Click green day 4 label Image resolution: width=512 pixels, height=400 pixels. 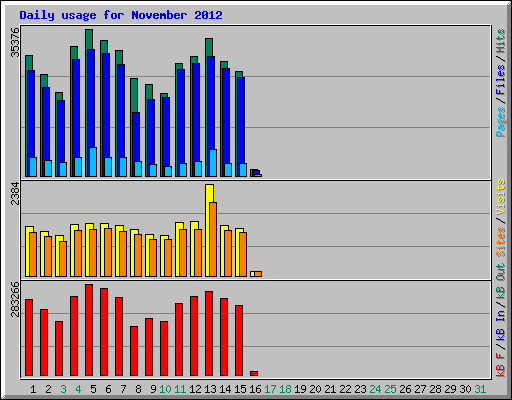78,389
